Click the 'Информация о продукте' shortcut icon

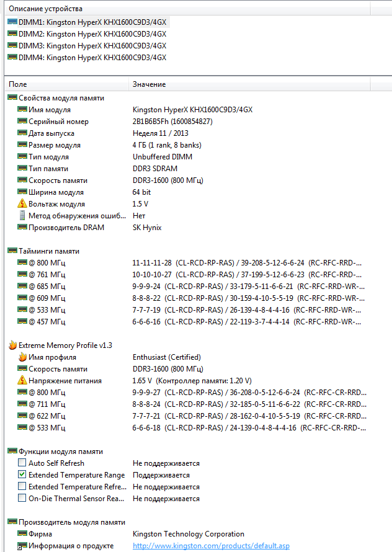coord(22,546)
